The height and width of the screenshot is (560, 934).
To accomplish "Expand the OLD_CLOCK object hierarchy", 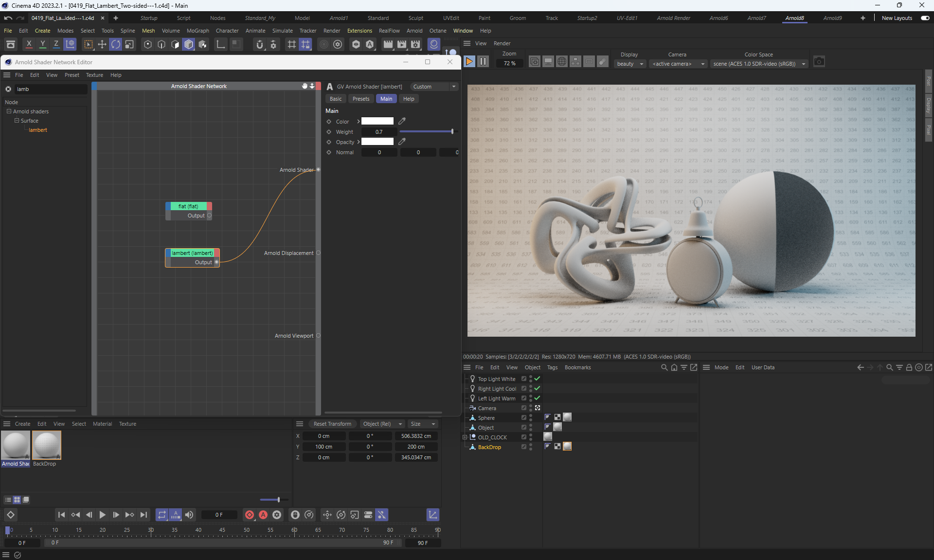I will pyautogui.click(x=465, y=437).
